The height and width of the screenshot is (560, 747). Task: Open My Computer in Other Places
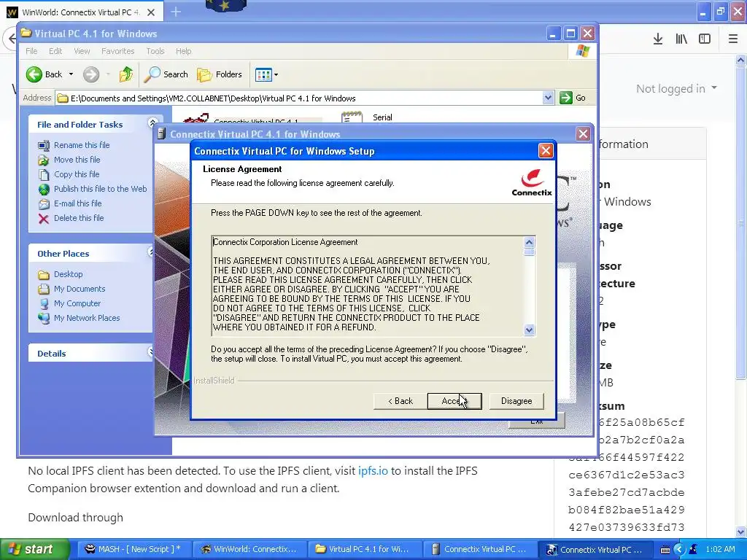point(77,303)
